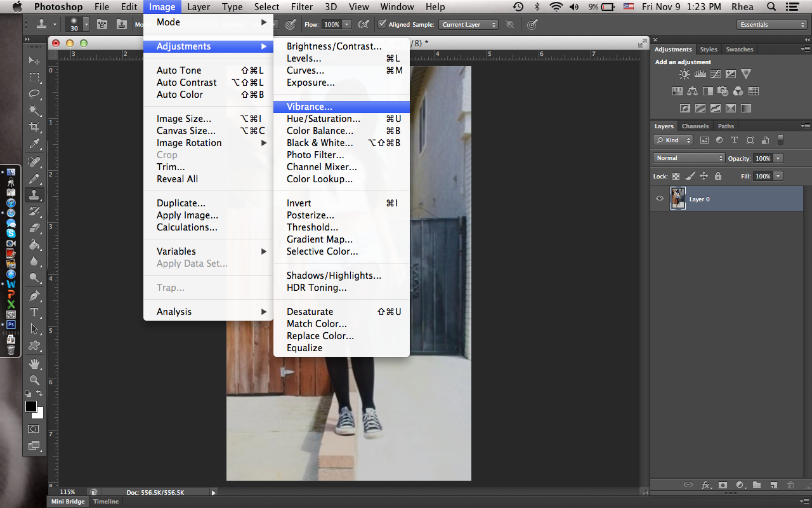Select the Crop tool
Viewport: 812px width, 508px height.
pos(34,127)
